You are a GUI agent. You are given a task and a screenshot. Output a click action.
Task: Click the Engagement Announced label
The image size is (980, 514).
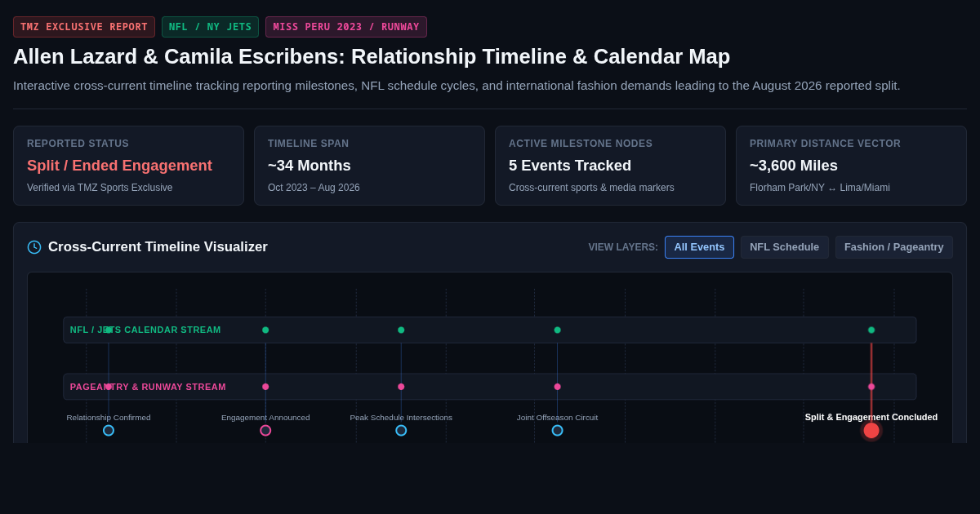pos(265,418)
